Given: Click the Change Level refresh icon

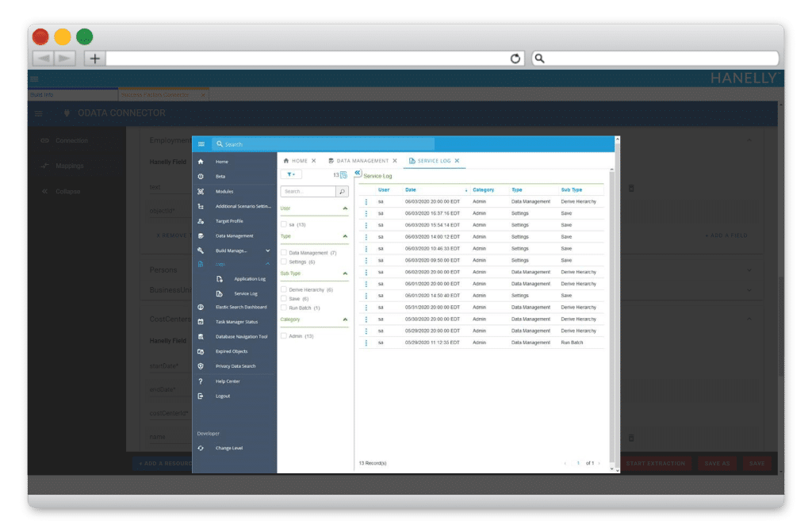Looking at the screenshot, I should [x=201, y=448].
